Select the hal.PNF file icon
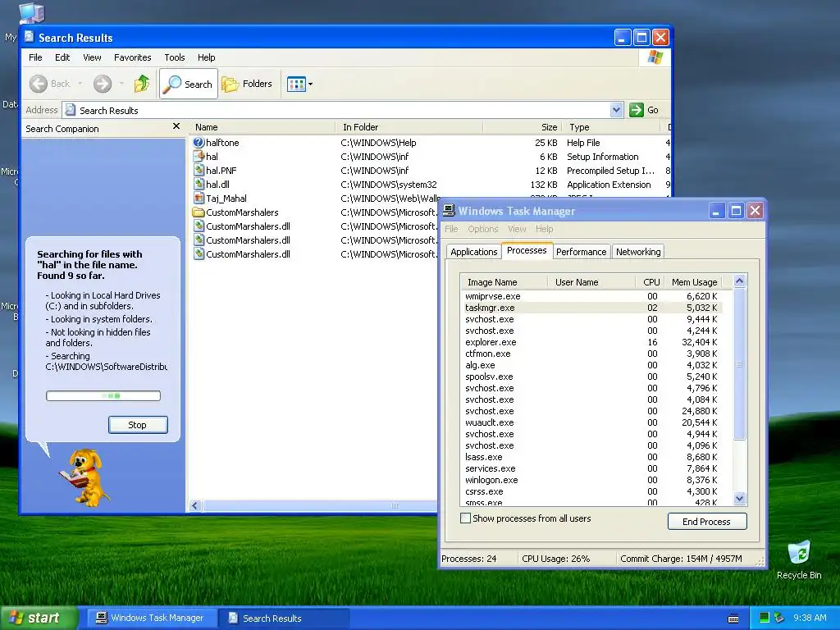The image size is (840, 630). tap(199, 171)
